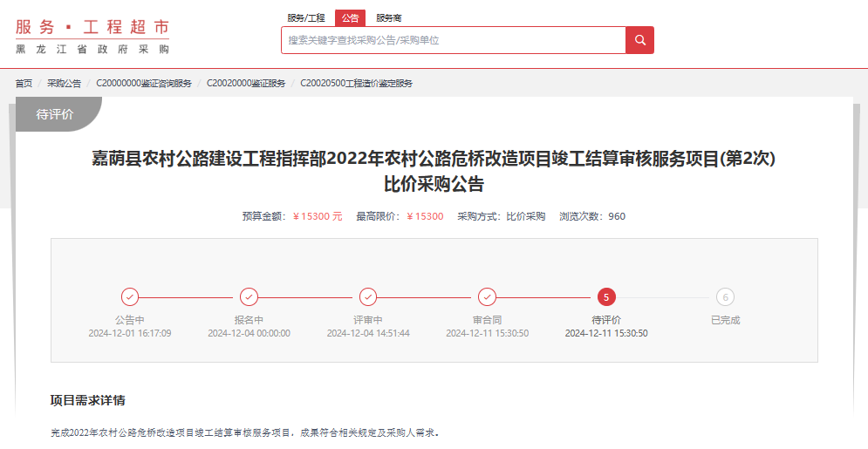Click the red magnifier search button

coord(639,40)
